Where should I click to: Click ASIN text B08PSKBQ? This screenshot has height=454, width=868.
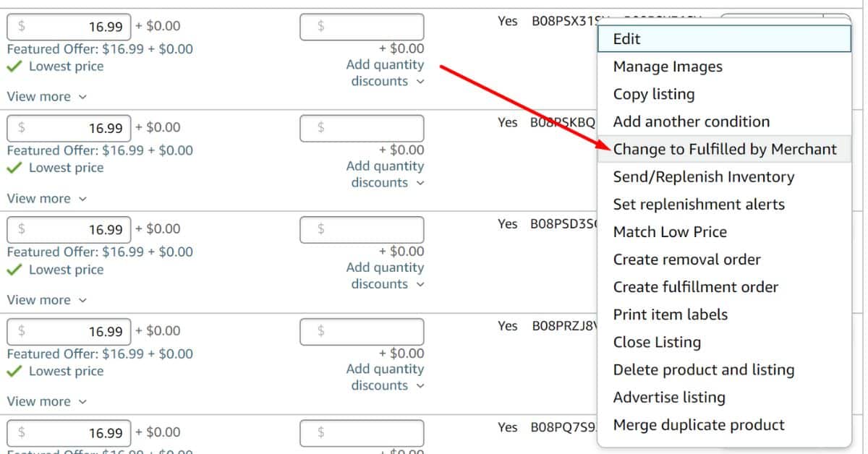click(x=563, y=122)
